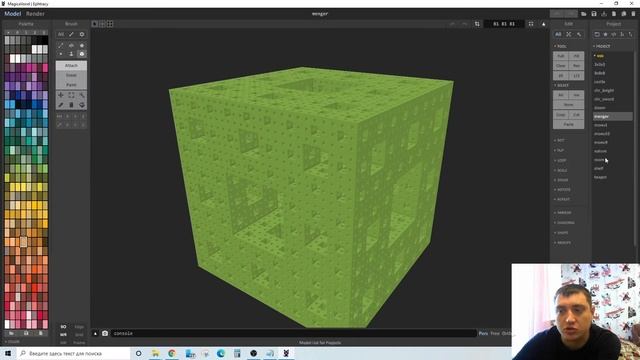The height and width of the screenshot is (360, 640).
Task: Click the Save Project floppy icon
Action: coord(594,14)
